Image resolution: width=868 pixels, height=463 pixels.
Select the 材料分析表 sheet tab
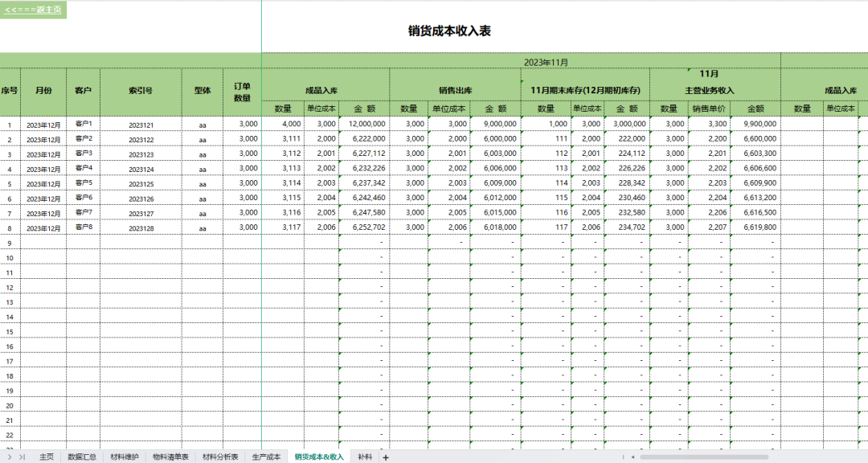click(220, 457)
